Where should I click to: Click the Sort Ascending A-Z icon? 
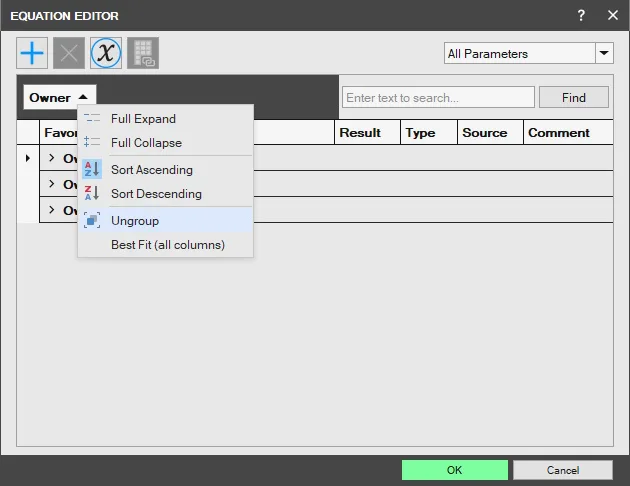[92, 169]
